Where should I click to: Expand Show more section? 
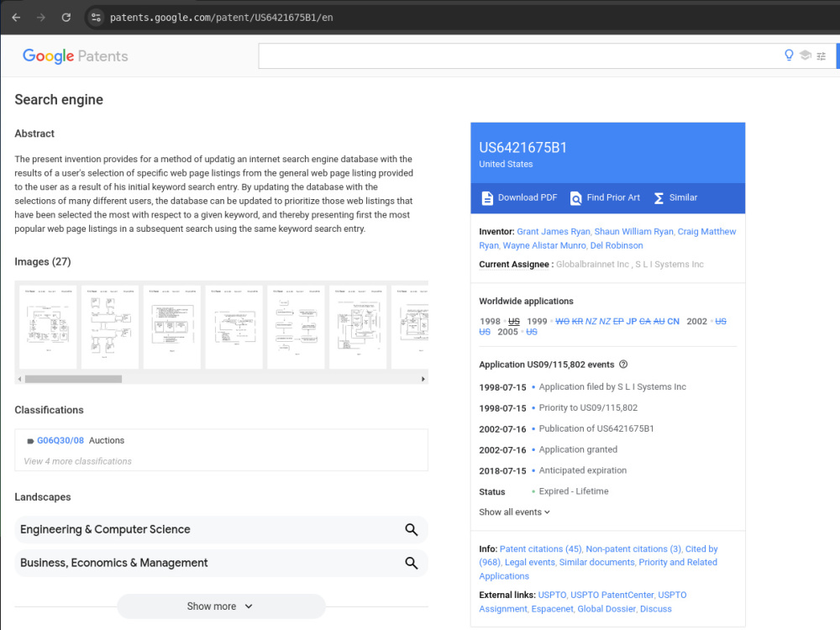pos(221,606)
